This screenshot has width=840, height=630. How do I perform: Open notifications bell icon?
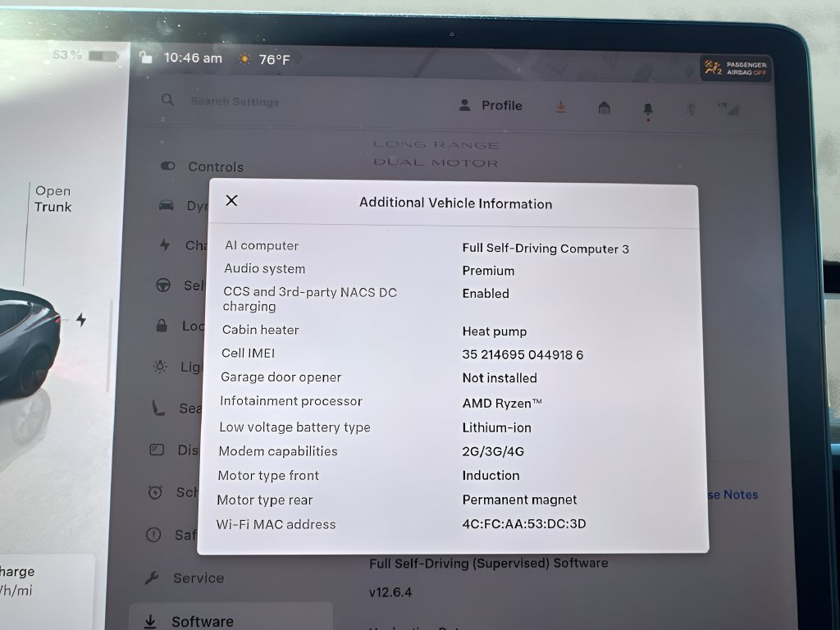coord(648,110)
